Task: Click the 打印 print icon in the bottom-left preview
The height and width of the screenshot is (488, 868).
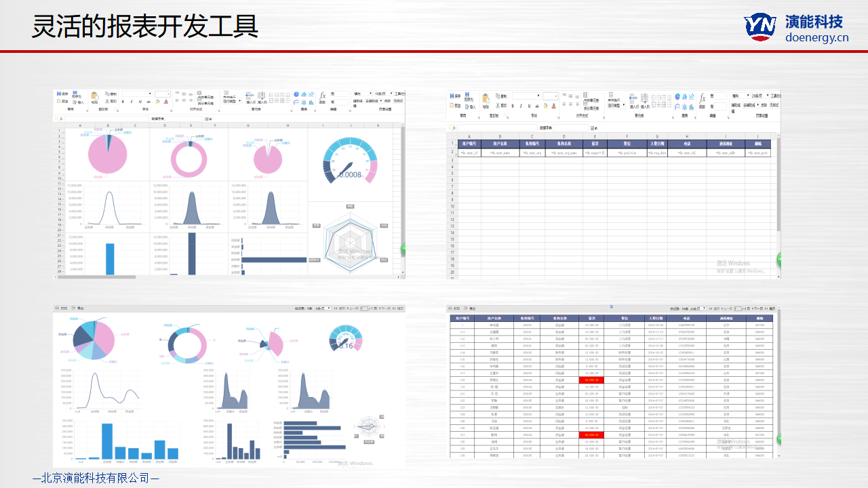Action: click(x=62, y=308)
